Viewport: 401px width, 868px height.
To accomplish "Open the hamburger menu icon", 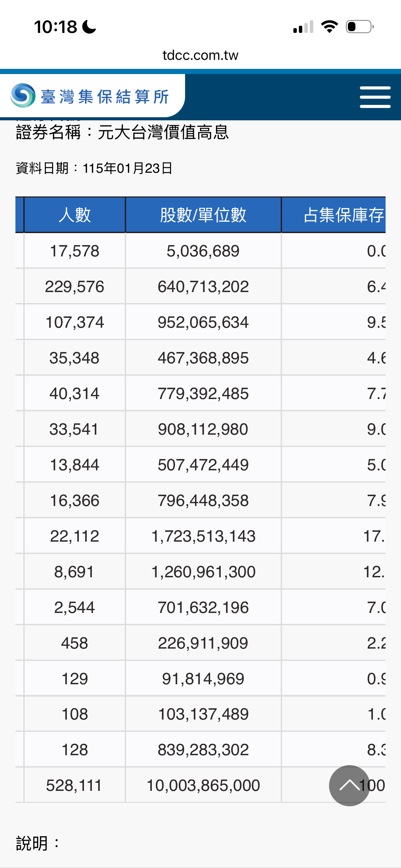I will [375, 97].
